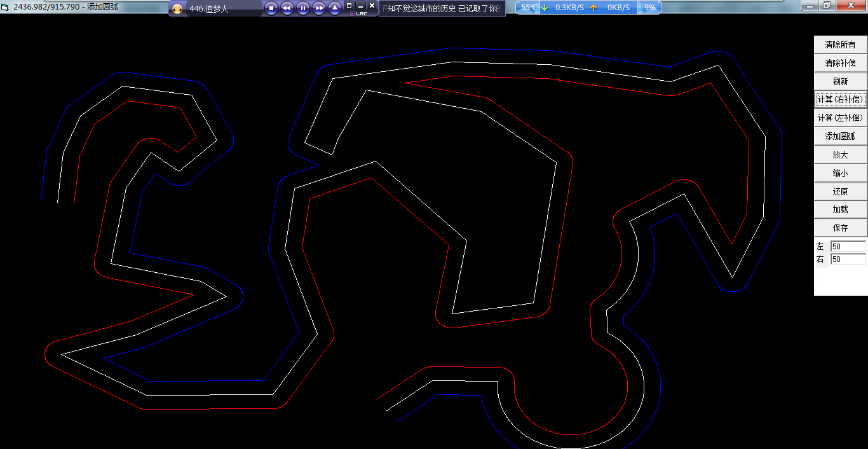This screenshot has width=868, height=449.
Task: Minimize the mini music player bar
Action: tap(360, 5)
